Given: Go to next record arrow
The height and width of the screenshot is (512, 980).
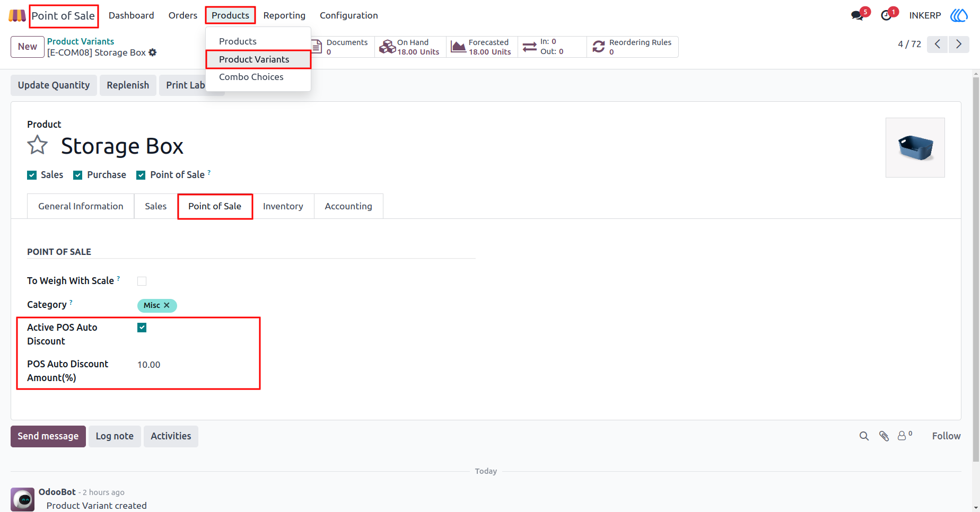Looking at the screenshot, I should (x=959, y=44).
